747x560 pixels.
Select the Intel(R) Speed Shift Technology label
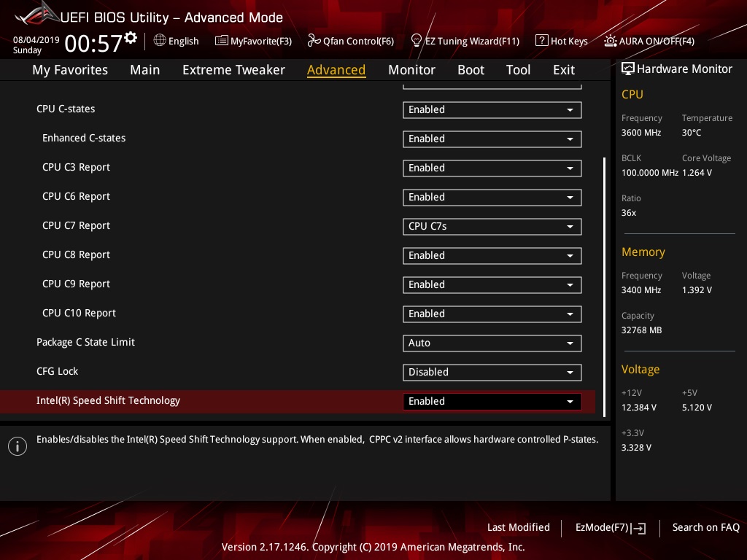point(108,400)
